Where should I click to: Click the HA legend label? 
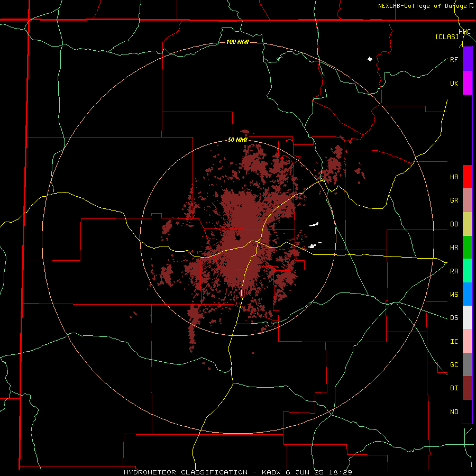tap(454, 177)
